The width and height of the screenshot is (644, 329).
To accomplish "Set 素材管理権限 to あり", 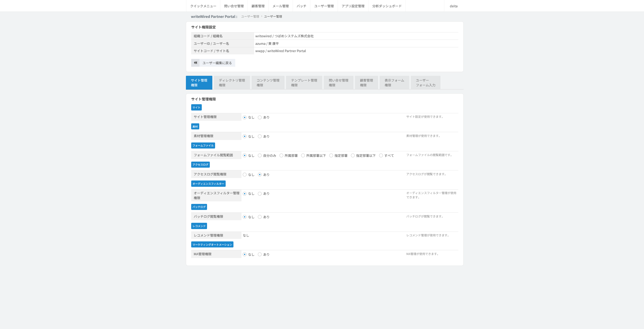I will click(x=260, y=136).
